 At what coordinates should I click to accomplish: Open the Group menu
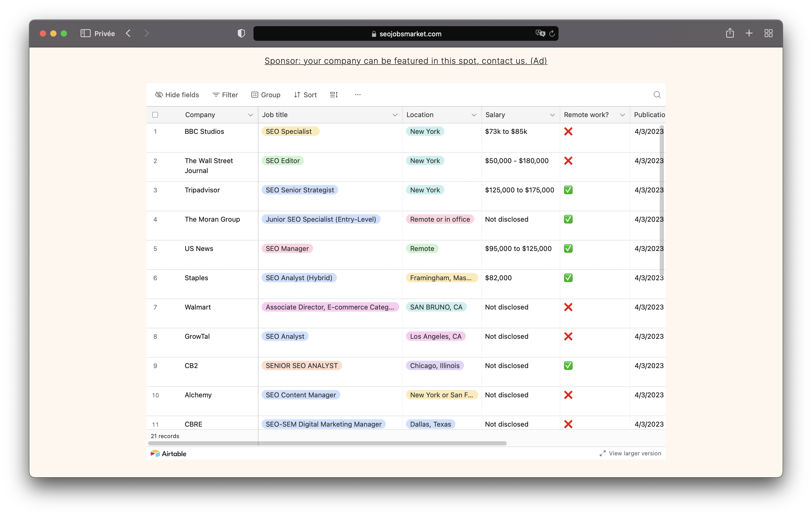(266, 95)
